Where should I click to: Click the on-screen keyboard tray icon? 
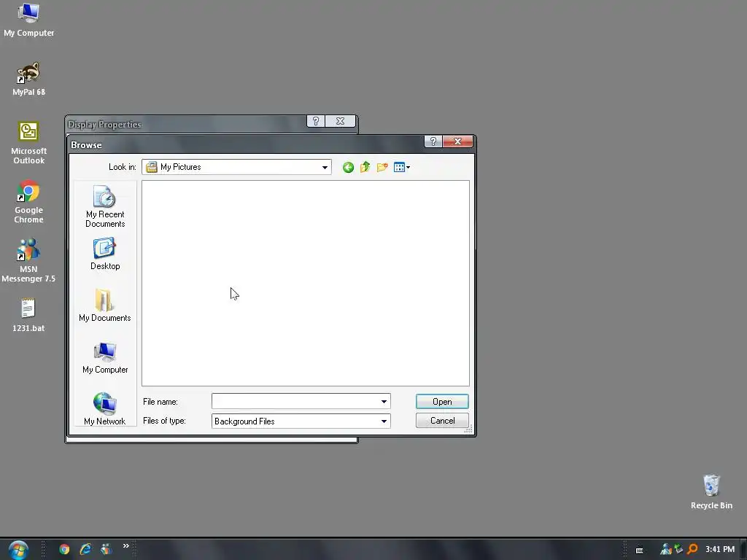(x=639, y=550)
